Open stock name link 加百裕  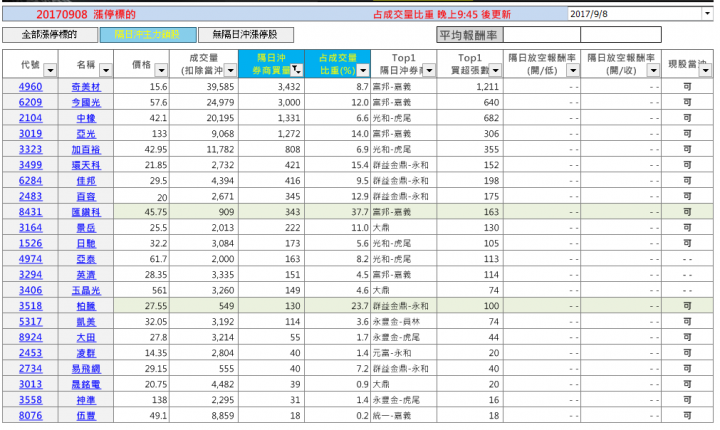click(86, 149)
